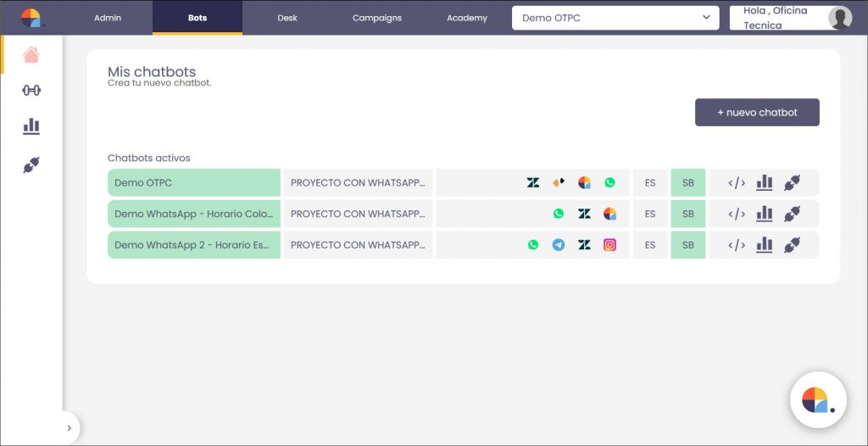This screenshot has height=446, width=868.
Task: Click the home icon in sidebar
Action: click(x=31, y=55)
